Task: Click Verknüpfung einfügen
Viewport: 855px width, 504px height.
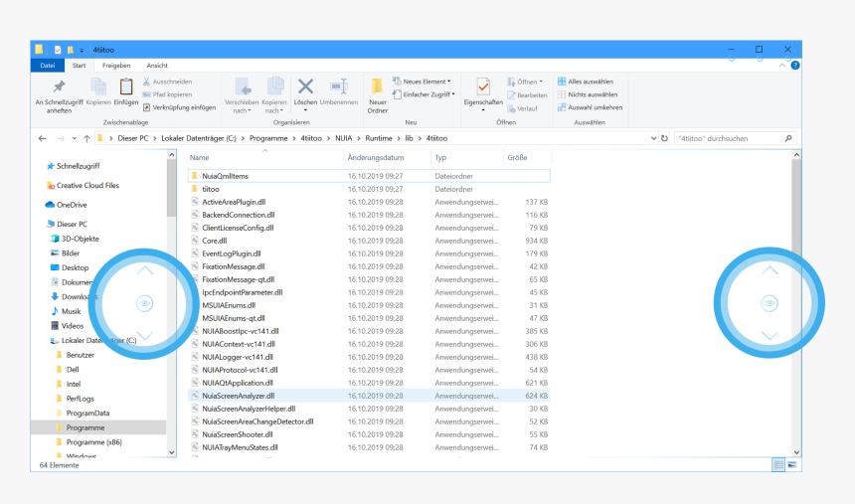Action: click(179, 107)
